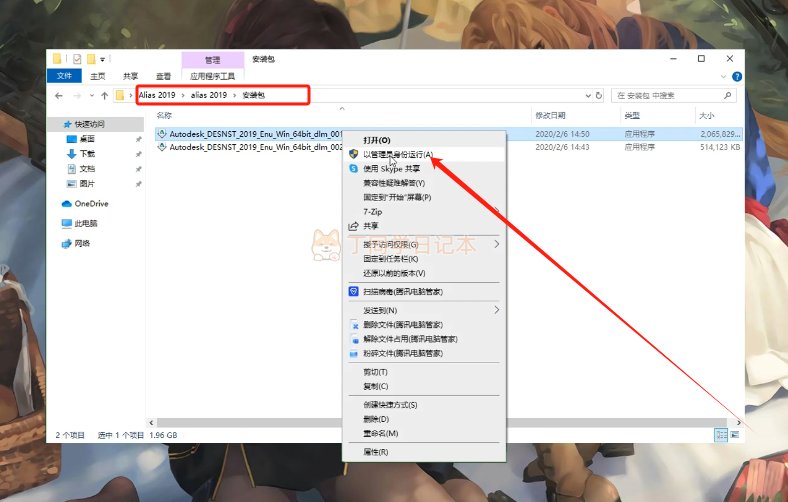Go back with the back arrow
This screenshot has width=788, height=502.
[59, 95]
